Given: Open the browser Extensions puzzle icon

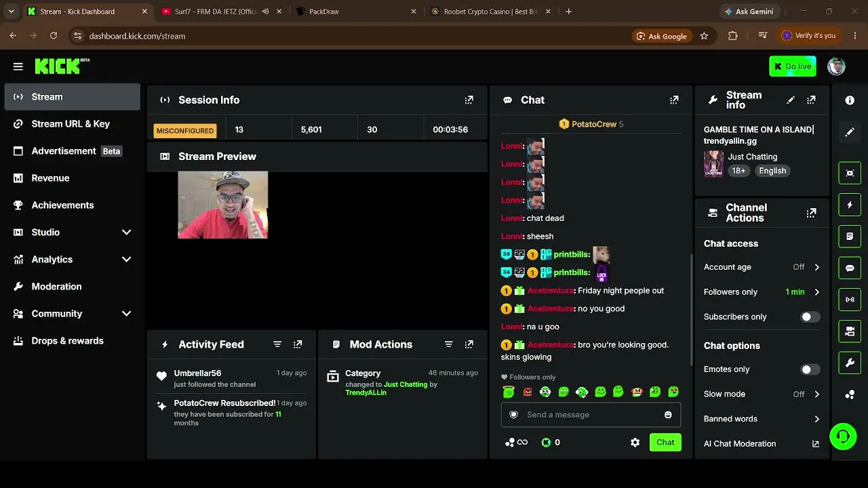Looking at the screenshot, I should [732, 36].
